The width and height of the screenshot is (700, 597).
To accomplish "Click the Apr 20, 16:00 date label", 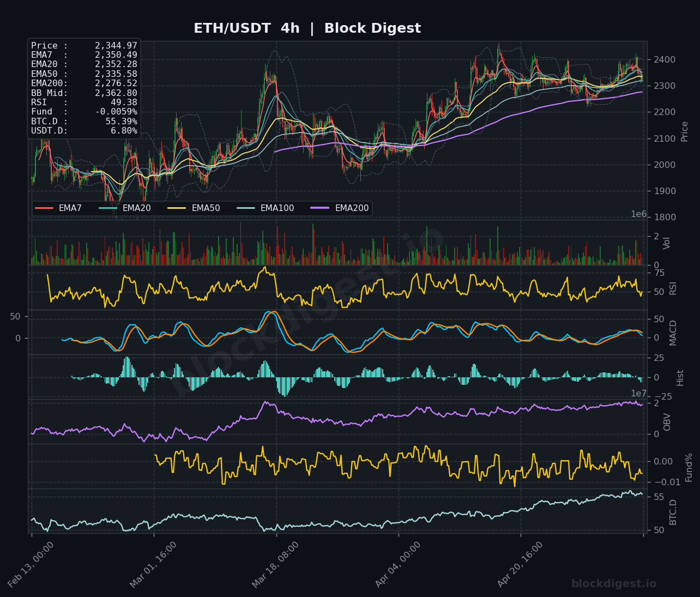I will pyautogui.click(x=520, y=564).
